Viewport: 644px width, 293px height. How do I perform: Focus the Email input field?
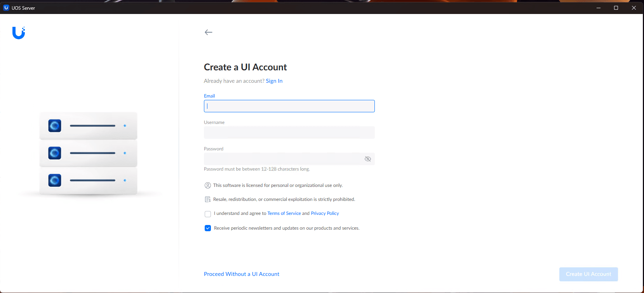tap(289, 106)
